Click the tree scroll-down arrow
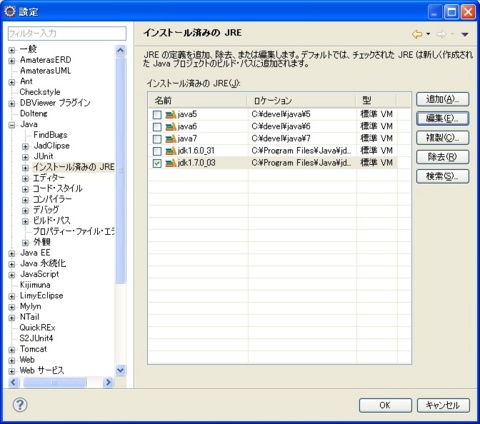The width and height of the screenshot is (480, 424). [120, 370]
